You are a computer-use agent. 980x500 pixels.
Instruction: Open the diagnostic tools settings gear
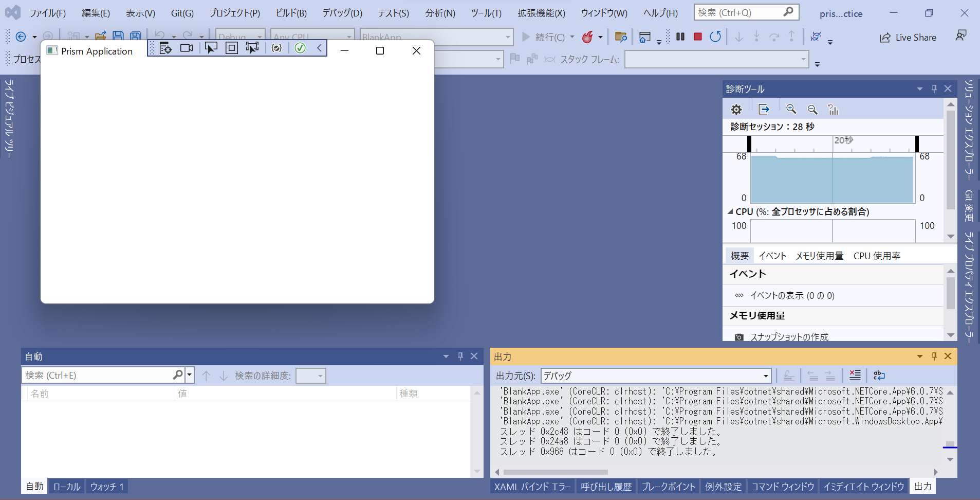(x=736, y=109)
